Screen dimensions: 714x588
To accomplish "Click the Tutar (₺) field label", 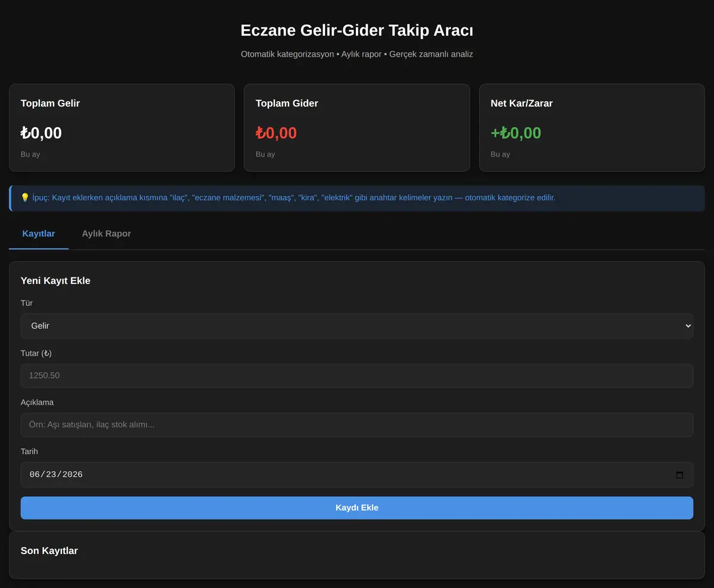I will tap(36, 353).
